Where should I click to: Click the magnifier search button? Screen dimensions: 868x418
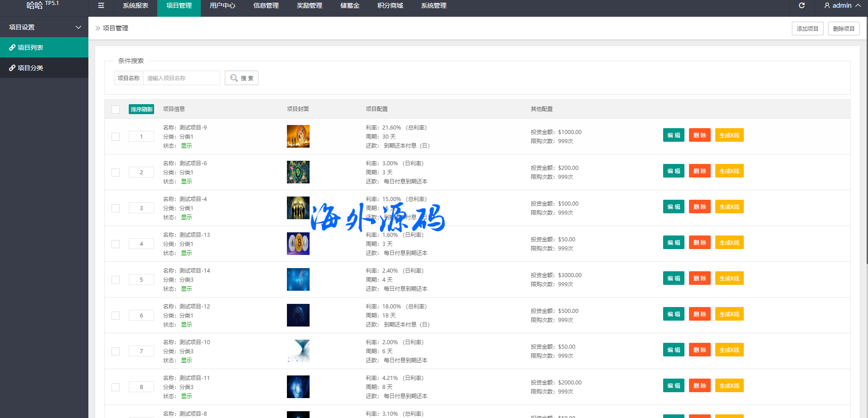pyautogui.click(x=241, y=78)
